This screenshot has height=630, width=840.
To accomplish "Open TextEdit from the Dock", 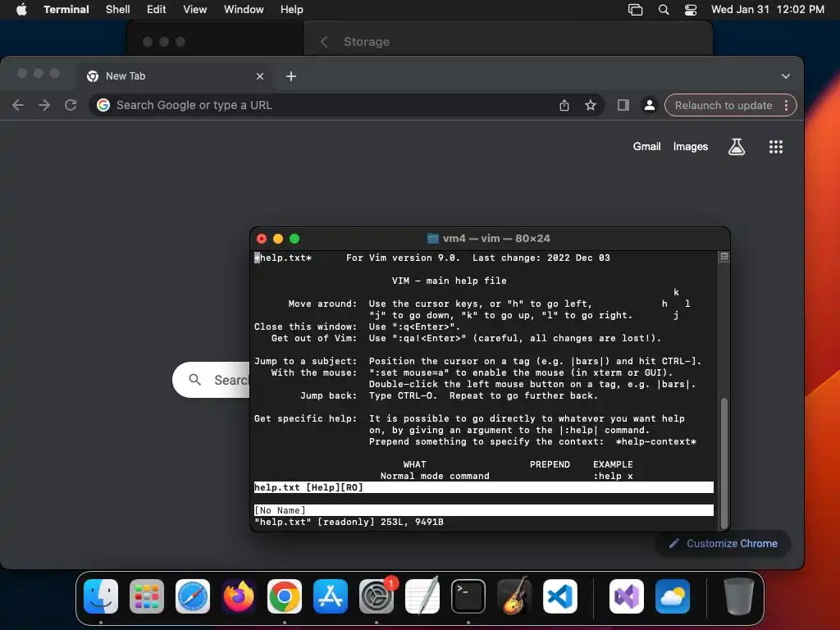I will [x=422, y=596].
